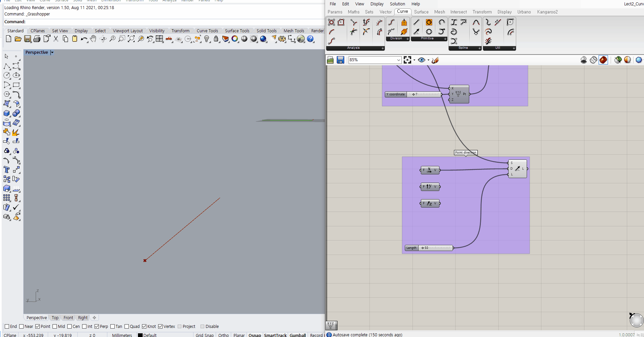The image size is (644, 337).
Task: Expand the Division panel
Action: point(407,39)
